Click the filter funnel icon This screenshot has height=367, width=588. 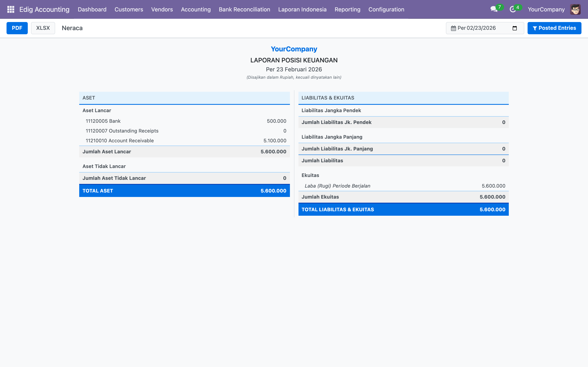click(x=535, y=28)
